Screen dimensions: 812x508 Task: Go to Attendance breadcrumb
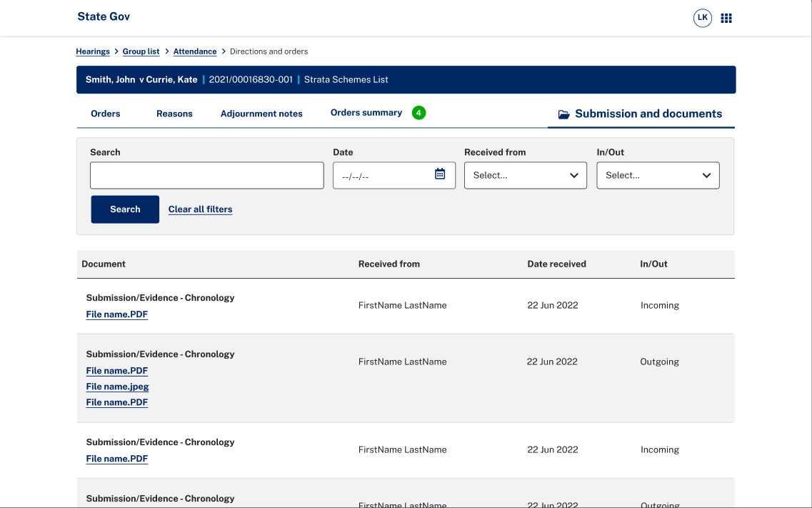click(195, 51)
